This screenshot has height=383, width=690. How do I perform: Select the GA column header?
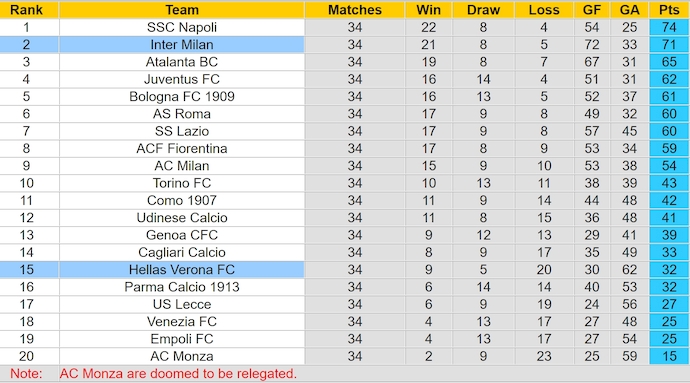[x=630, y=10]
